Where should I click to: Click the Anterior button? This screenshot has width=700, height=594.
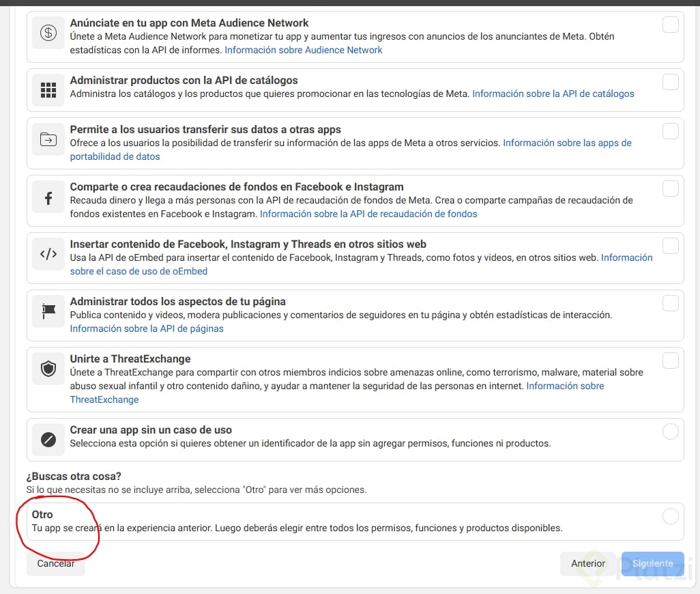587,564
